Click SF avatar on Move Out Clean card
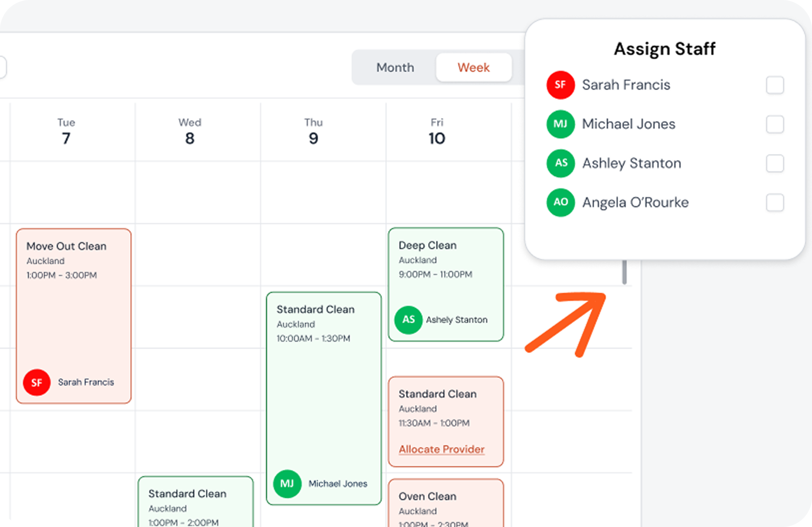This screenshot has height=527, width=812. click(37, 382)
